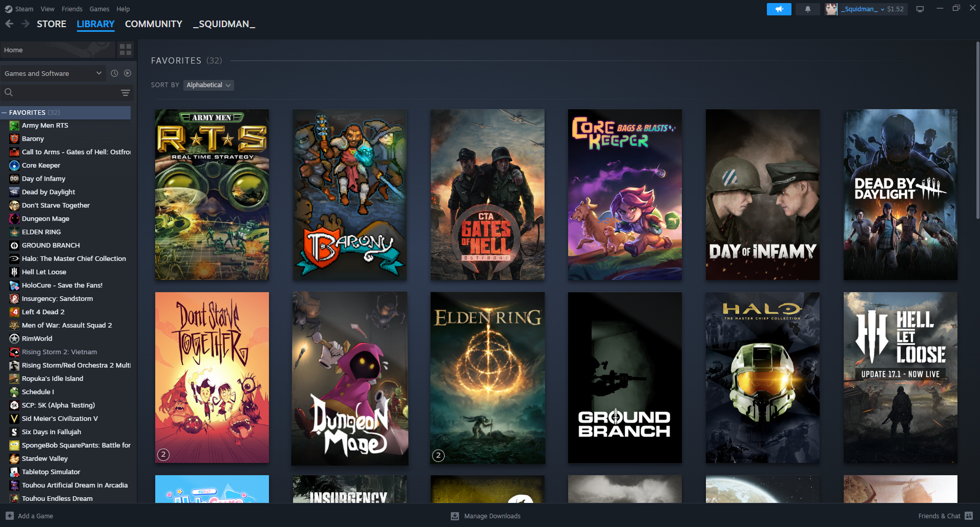Click the Home button in sidebar
980x527 pixels.
(58, 50)
